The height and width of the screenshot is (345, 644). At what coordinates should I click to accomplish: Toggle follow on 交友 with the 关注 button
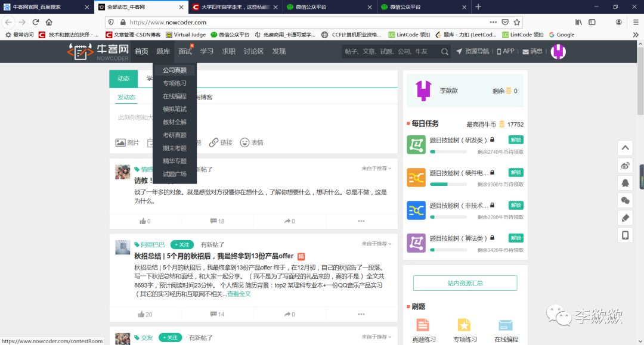171,337
